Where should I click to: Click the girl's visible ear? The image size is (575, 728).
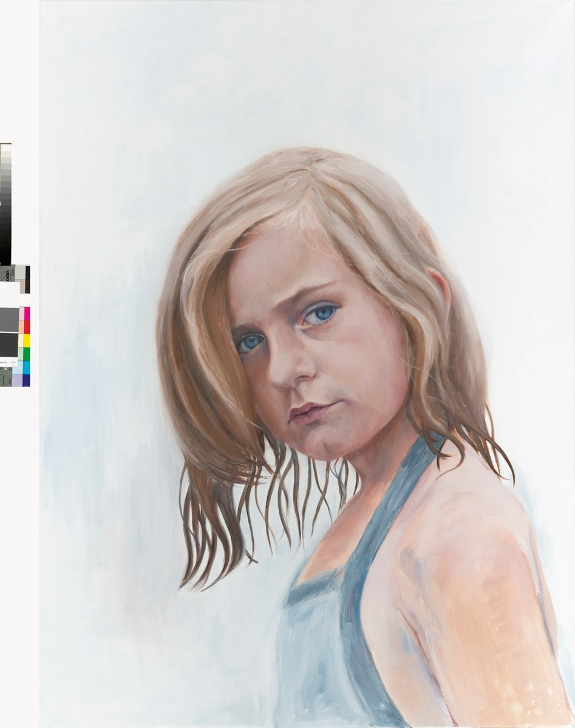point(438,289)
